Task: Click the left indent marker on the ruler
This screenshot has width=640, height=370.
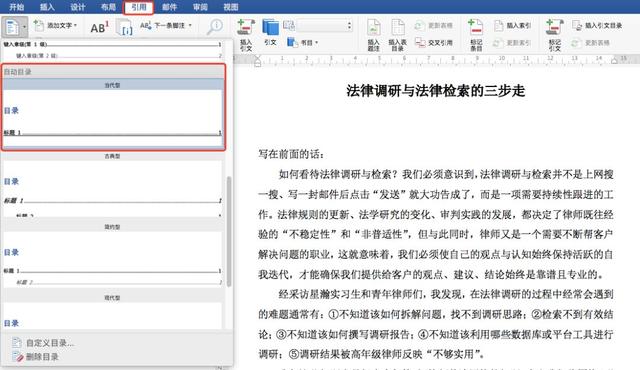Action: click(x=258, y=61)
